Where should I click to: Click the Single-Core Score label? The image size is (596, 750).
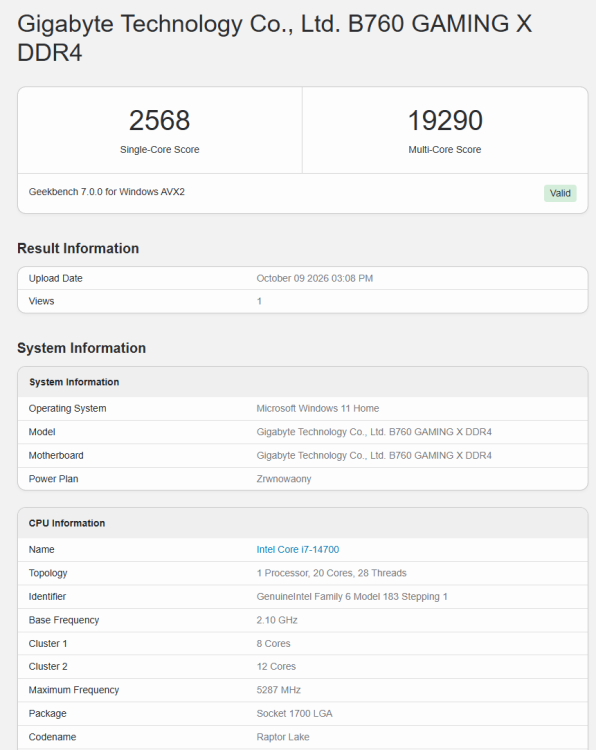coord(159,150)
